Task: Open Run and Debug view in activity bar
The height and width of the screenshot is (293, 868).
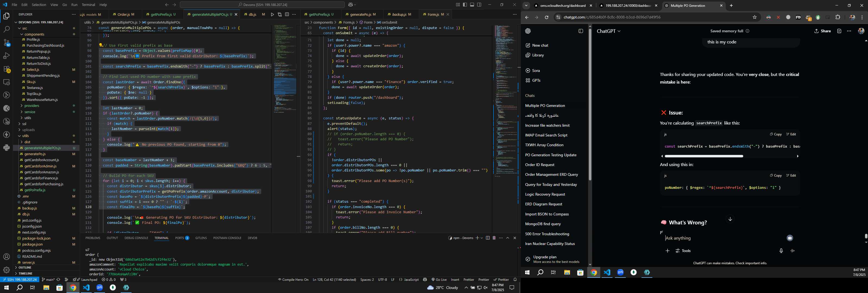Action: click(x=7, y=56)
